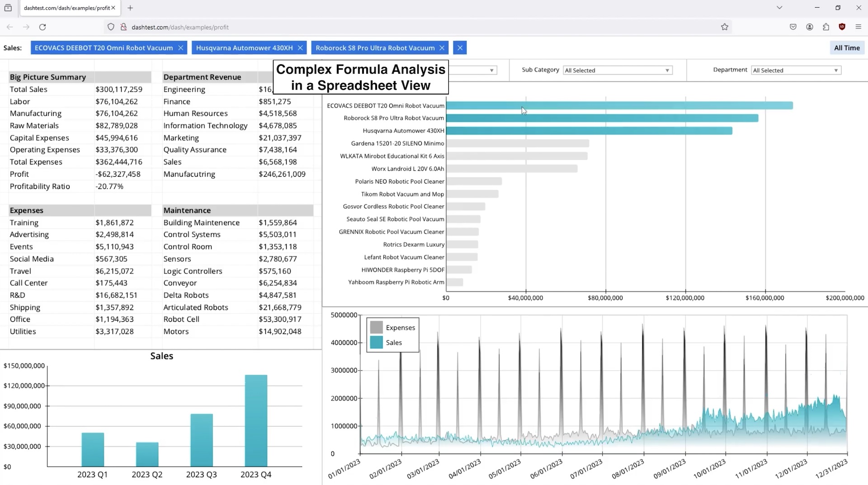The width and height of the screenshot is (868, 485).
Task: Click the teal Sales legend color swatch
Action: pyautogui.click(x=376, y=342)
